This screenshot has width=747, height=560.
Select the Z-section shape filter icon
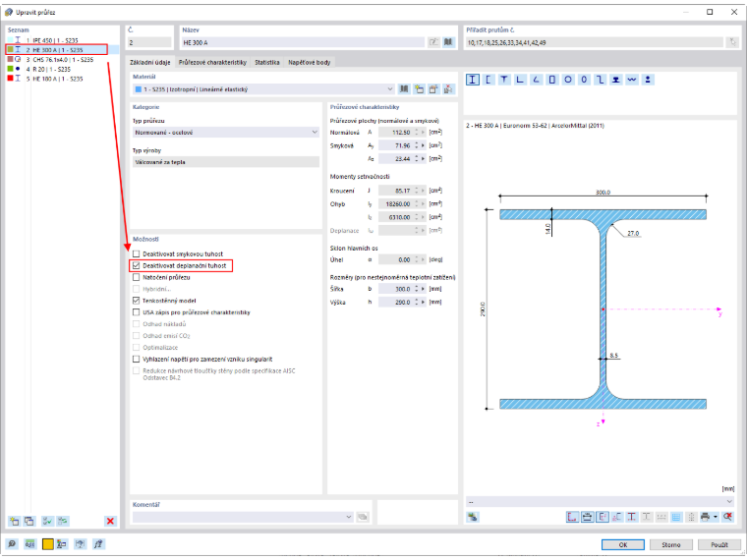pos(600,80)
